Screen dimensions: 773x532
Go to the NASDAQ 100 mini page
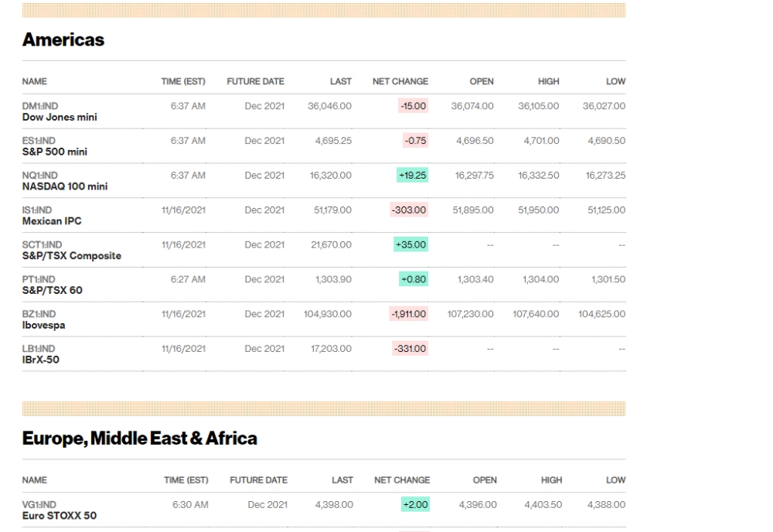coord(65,186)
